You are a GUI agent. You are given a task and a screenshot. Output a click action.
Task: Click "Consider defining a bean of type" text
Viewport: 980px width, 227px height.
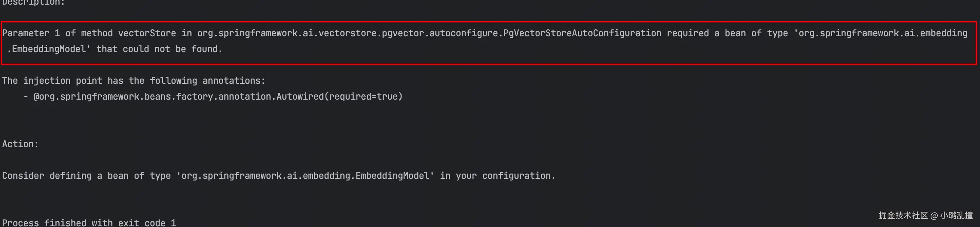point(86,176)
